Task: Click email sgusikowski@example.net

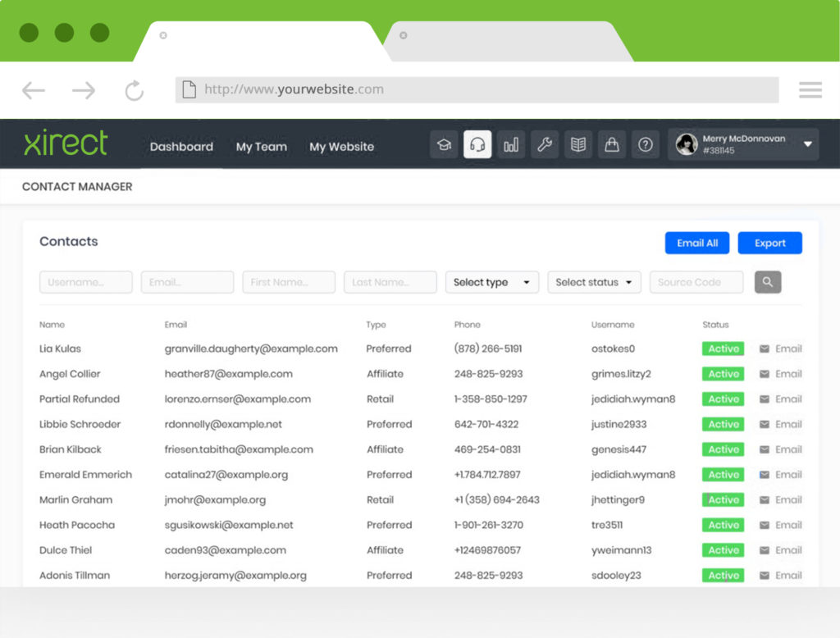Action: [229, 525]
